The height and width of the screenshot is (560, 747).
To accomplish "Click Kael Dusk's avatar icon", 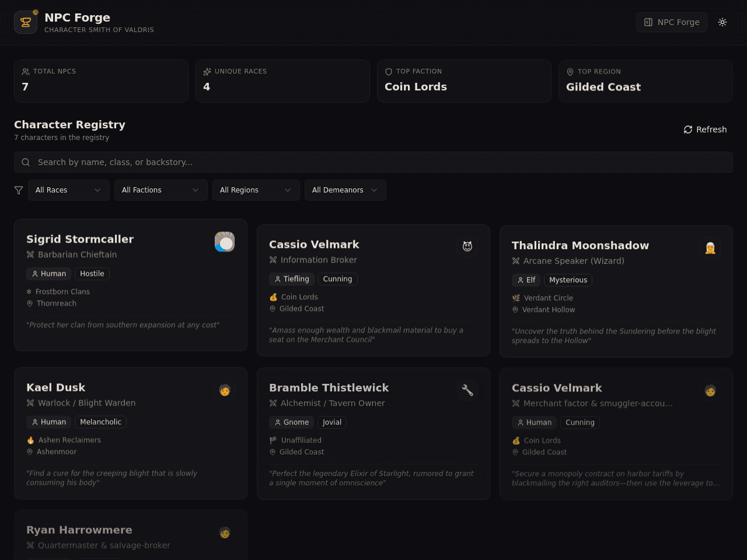I will 225,390.
